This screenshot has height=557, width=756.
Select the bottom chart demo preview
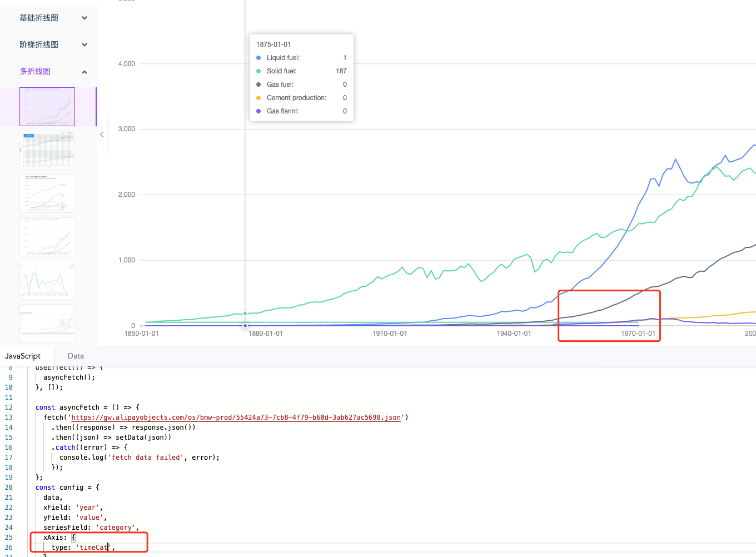[47, 323]
